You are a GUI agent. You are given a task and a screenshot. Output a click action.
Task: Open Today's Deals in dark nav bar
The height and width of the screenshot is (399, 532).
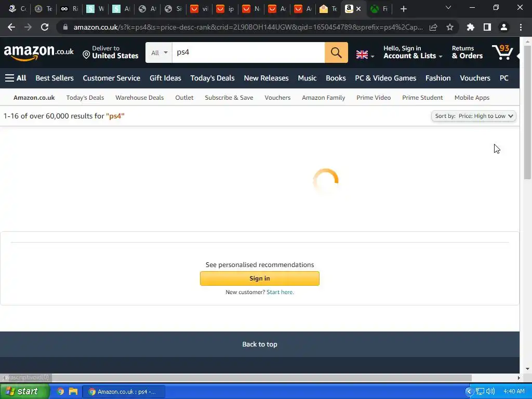[x=212, y=78]
